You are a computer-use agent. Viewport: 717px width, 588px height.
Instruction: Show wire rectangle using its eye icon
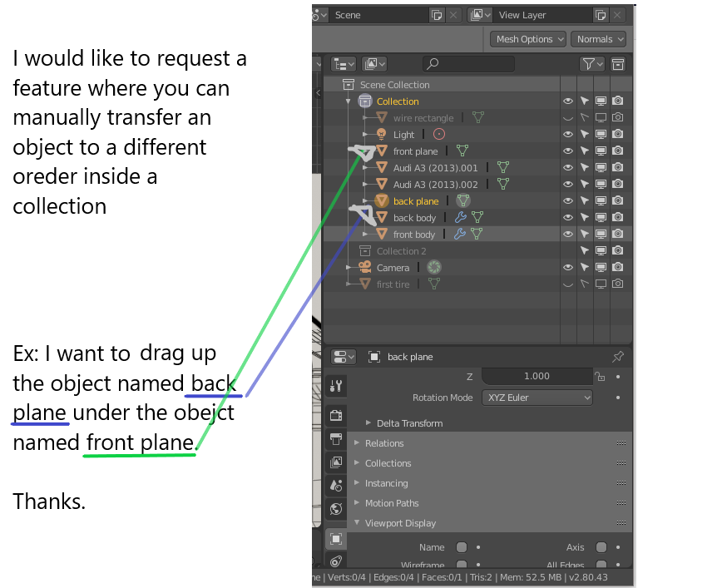(x=568, y=118)
